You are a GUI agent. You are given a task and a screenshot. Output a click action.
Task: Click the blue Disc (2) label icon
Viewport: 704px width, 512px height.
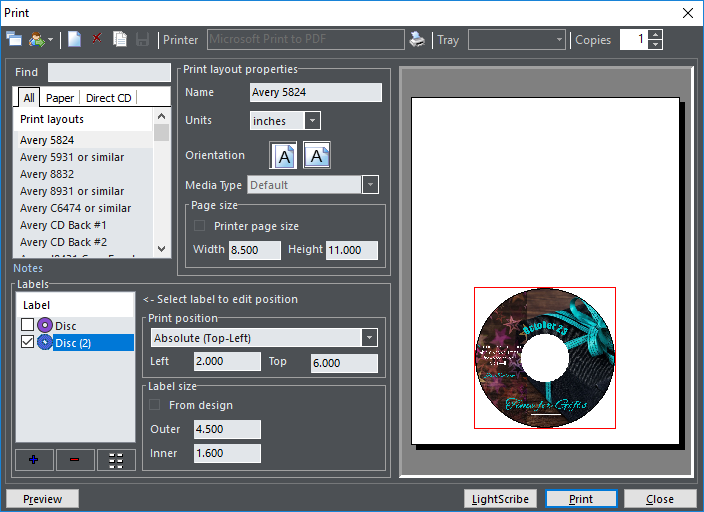pos(45,342)
